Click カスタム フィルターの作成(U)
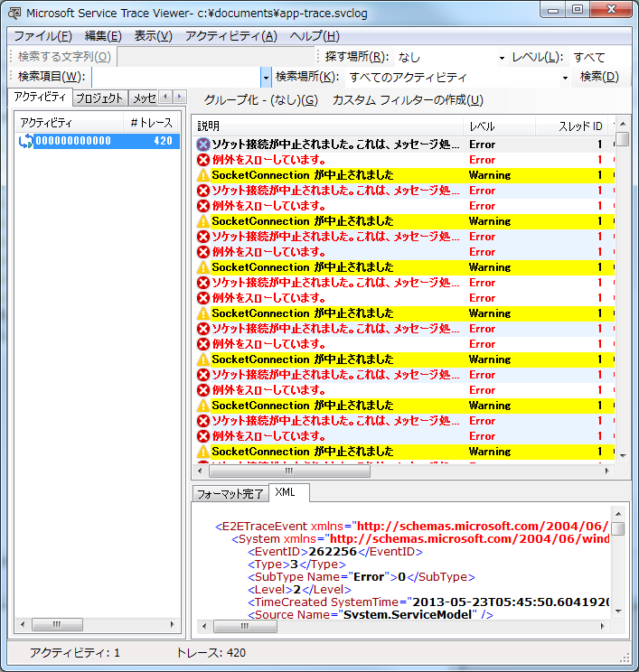Screen dimensions: 639x672 point(408,100)
